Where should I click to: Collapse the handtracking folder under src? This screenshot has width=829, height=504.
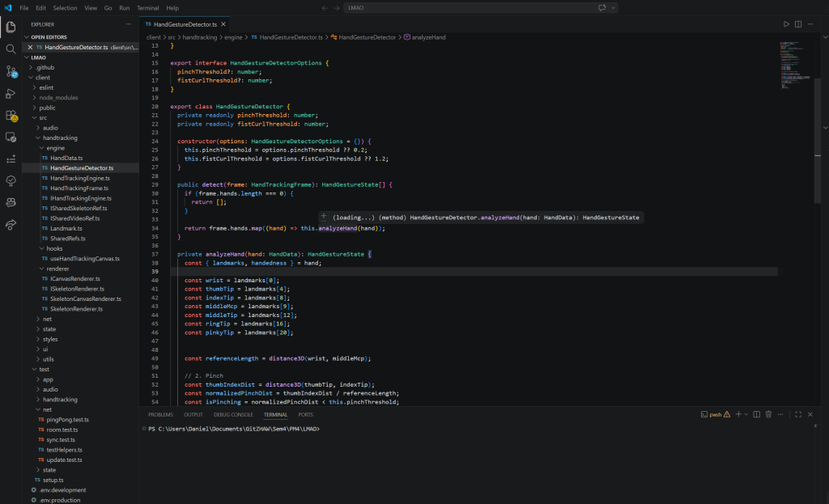(60, 138)
